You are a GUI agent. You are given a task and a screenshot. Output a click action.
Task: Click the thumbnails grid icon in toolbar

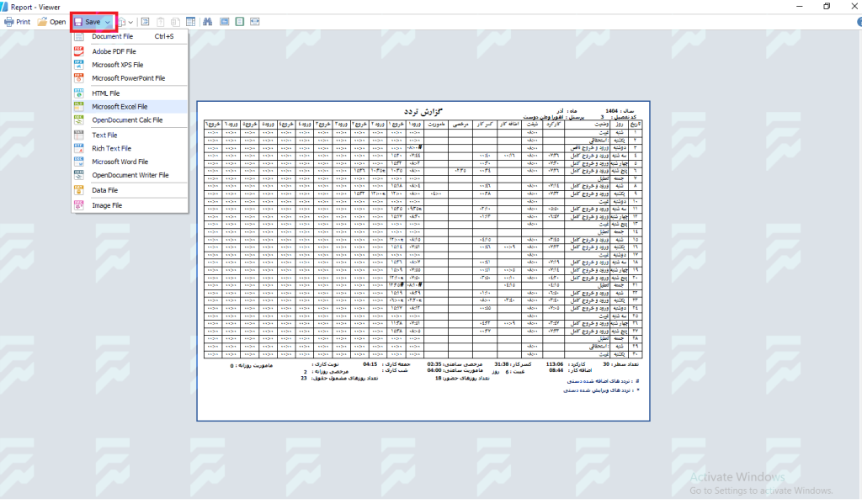pyautogui.click(x=190, y=22)
